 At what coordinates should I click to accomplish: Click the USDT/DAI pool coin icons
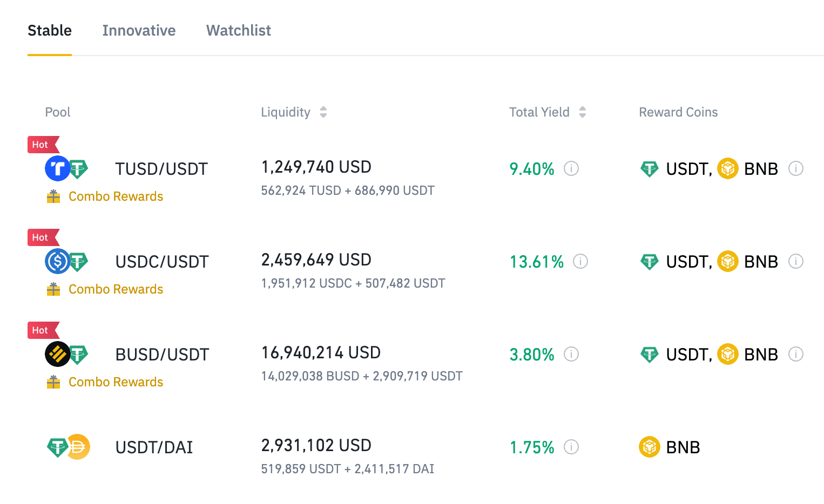[x=68, y=447]
